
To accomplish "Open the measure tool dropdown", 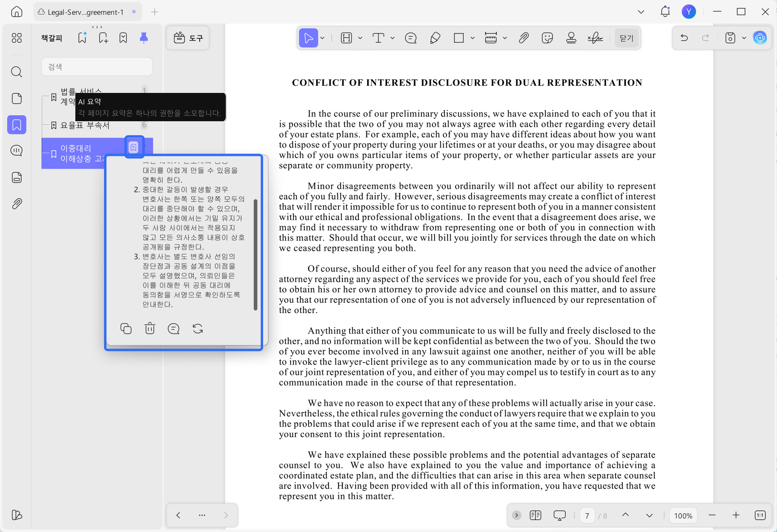I will point(506,37).
